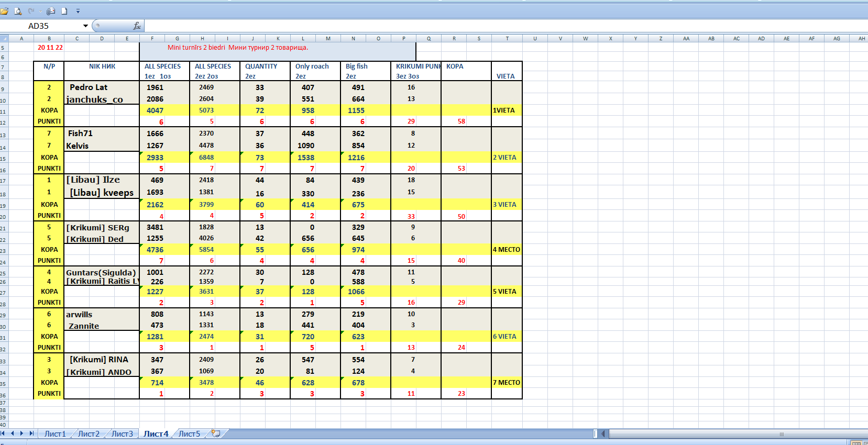The image size is (868, 445).
Task: Click into the formula bar field
Action: click(x=506, y=26)
